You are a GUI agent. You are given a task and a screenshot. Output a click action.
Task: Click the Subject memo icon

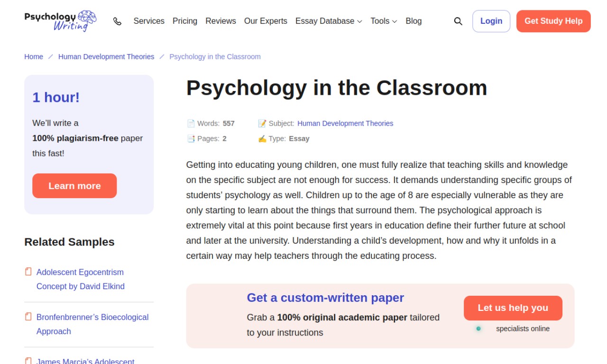(x=262, y=123)
